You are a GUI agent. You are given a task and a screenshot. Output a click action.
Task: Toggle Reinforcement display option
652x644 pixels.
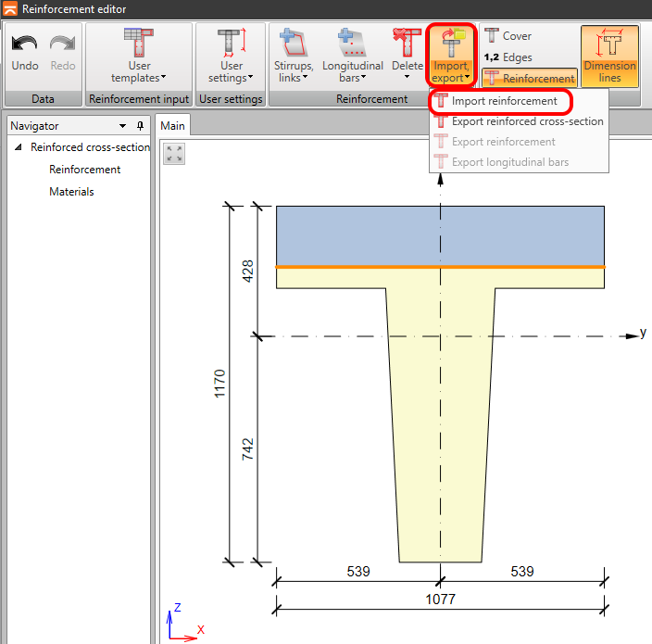(529, 79)
